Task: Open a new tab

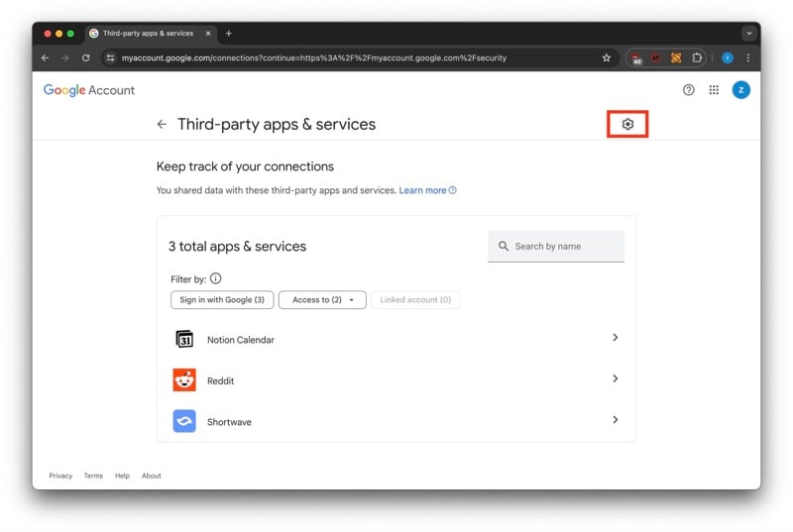Action: (229, 34)
